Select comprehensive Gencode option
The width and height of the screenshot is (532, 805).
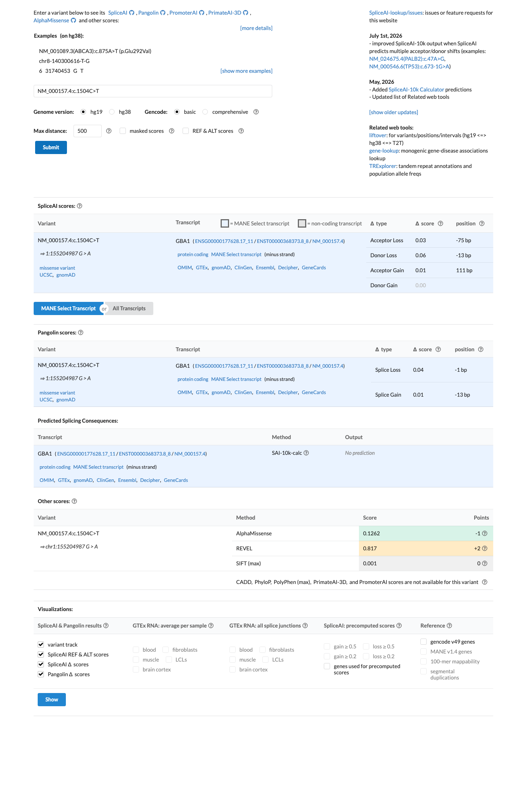205,112
